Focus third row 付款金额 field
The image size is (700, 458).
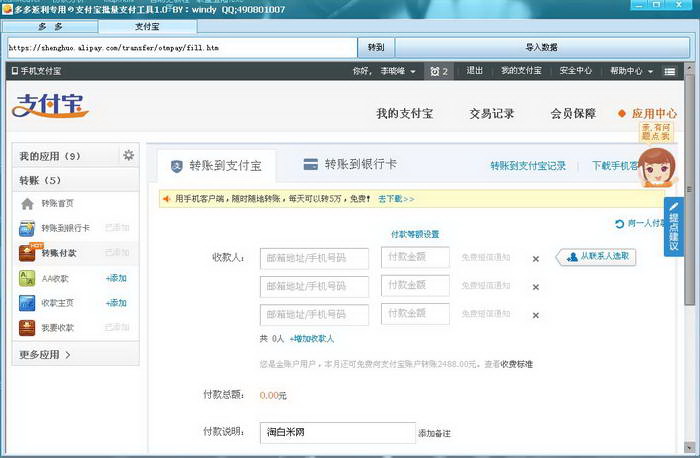pos(415,313)
